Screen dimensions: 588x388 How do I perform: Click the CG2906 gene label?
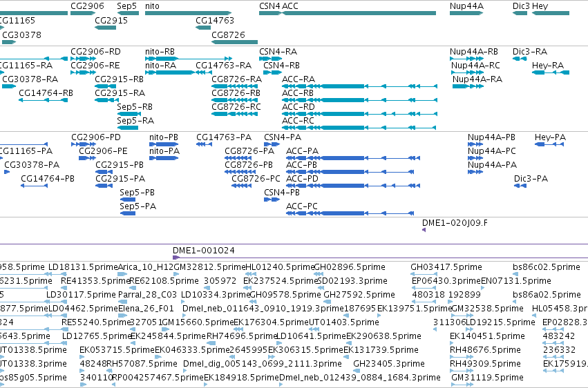click(x=87, y=6)
